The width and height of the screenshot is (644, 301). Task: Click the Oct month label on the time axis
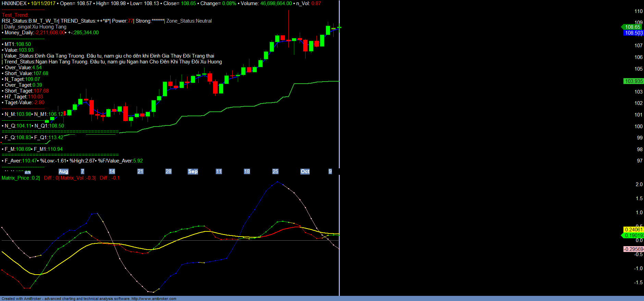305,171
